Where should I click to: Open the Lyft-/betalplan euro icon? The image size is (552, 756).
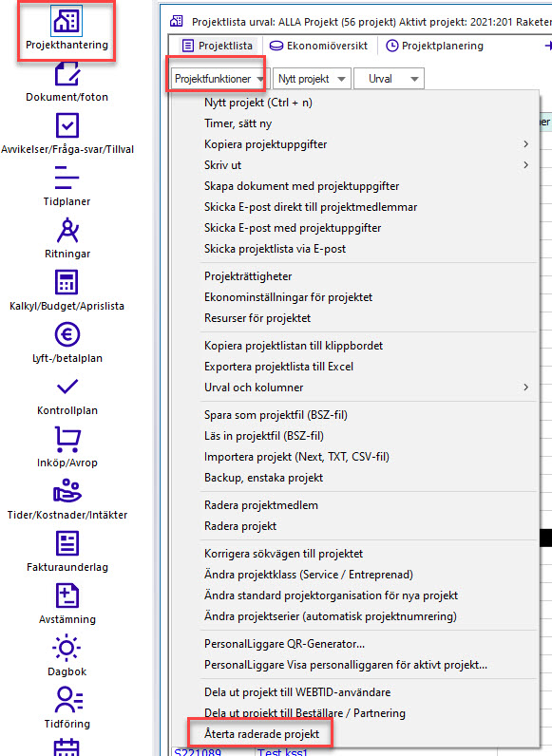pos(67,334)
